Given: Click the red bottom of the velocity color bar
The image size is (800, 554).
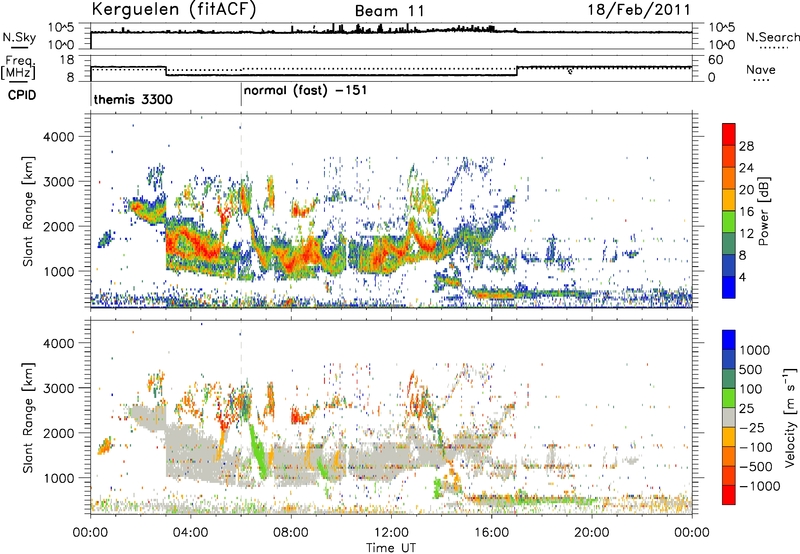Looking at the screenshot, I should point(729,495).
